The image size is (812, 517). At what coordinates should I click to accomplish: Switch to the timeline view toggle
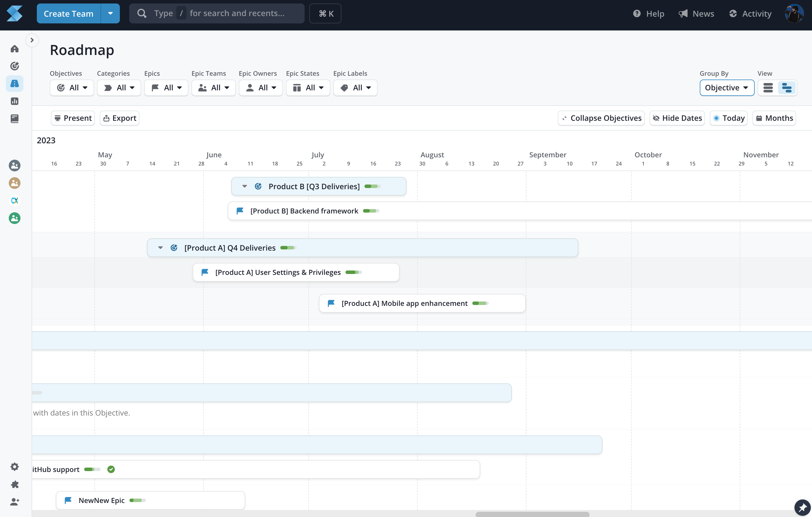coord(787,88)
